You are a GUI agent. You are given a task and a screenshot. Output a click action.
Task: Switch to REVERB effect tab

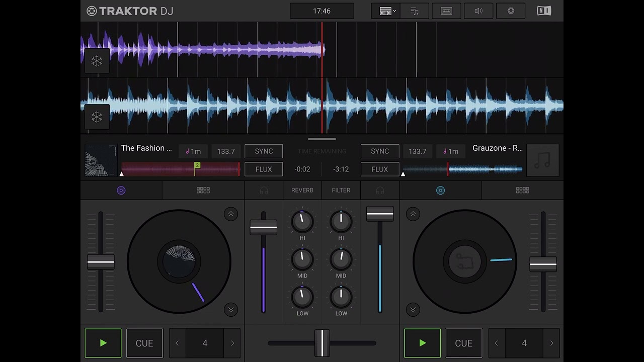coord(302,190)
